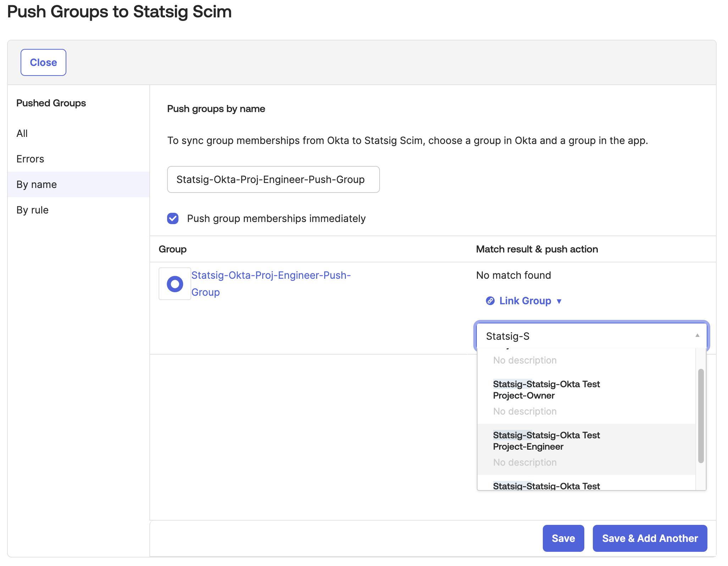Uncheck Push group memberships immediately
728x566 pixels.
click(x=173, y=219)
